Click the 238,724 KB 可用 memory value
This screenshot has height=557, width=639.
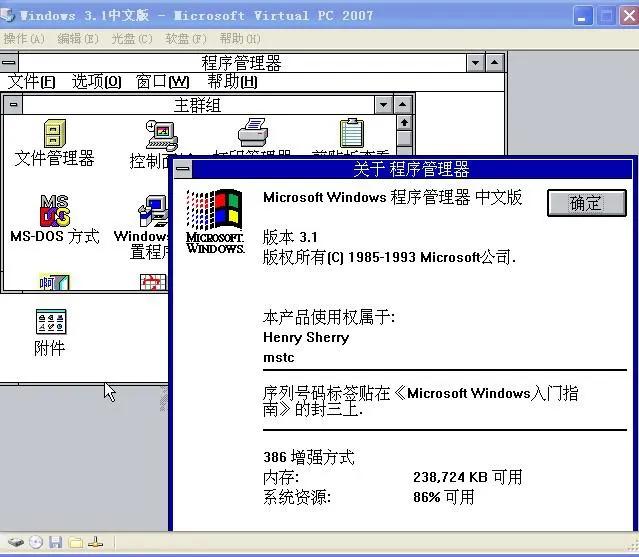point(467,477)
